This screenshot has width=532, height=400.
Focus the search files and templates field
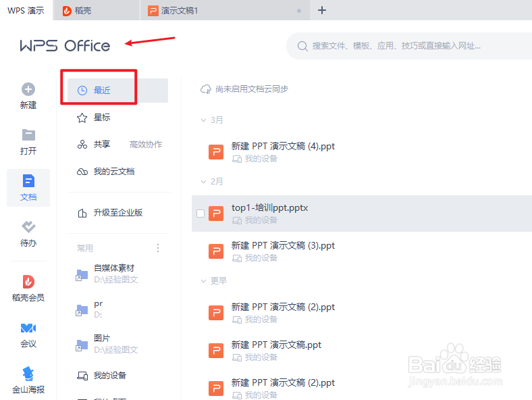click(409, 46)
